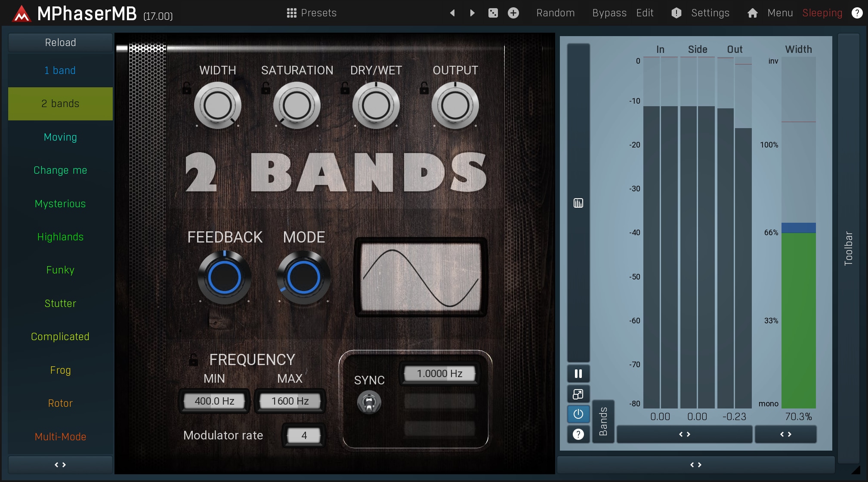
Task: Select the Mysterious preset
Action: (60, 204)
